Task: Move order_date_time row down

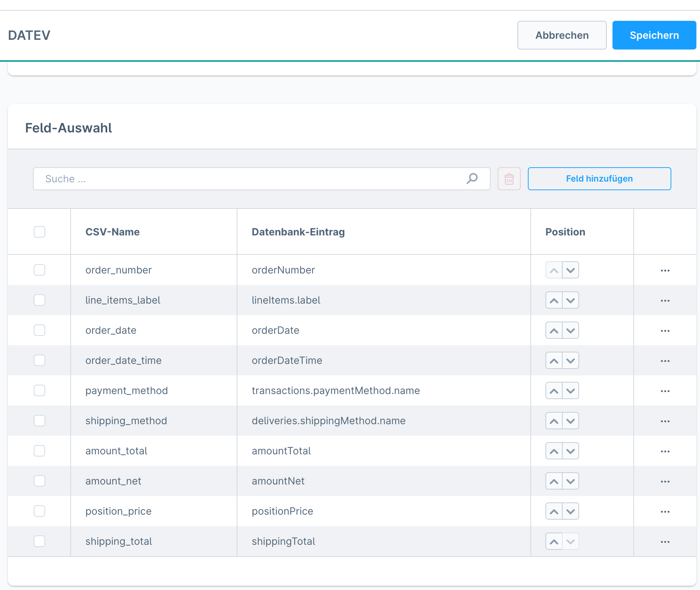Action: 571,360
